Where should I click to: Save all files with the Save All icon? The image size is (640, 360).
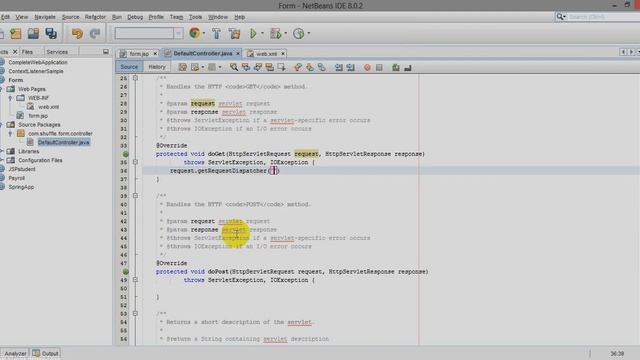(x=51, y=33)
